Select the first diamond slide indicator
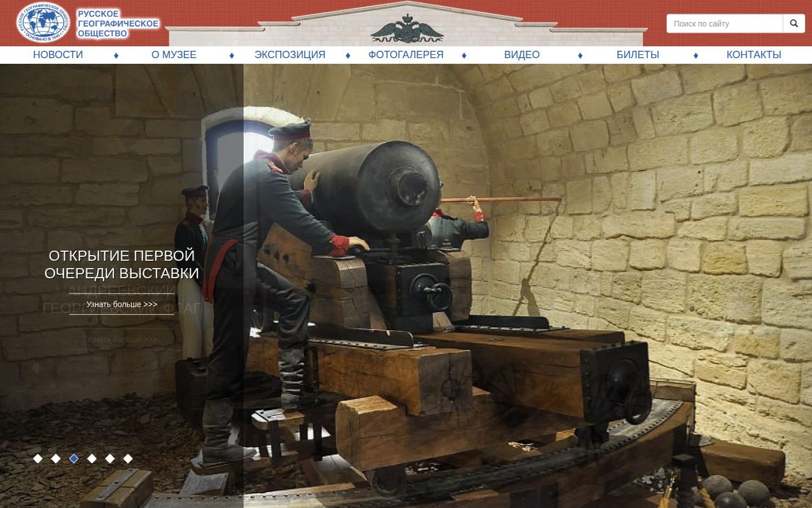 38,458
